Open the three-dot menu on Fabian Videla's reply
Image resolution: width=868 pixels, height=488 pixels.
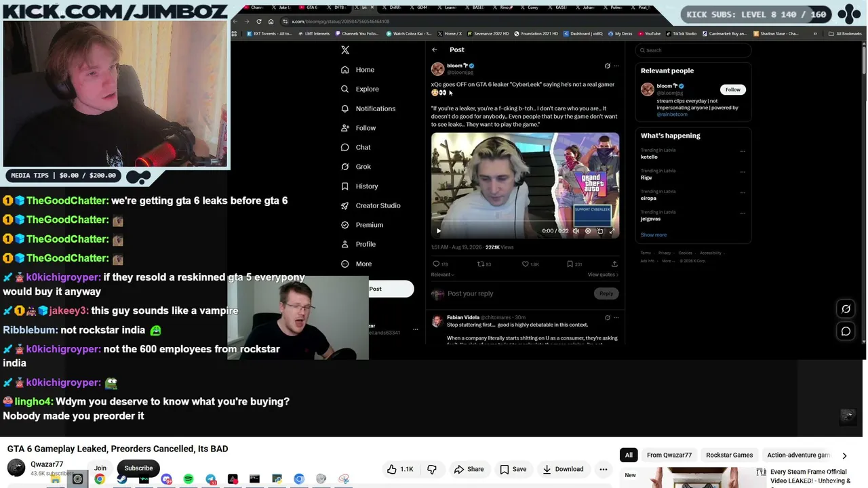click(x=616, y=317)
